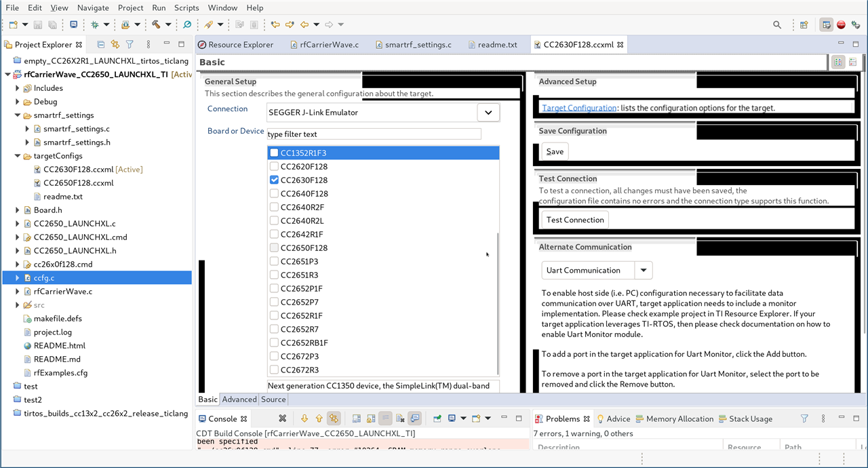Screen dimensions: 868x468
Task: Click the Search magnifier icon in toolbar
Action: tap(777, 24)
